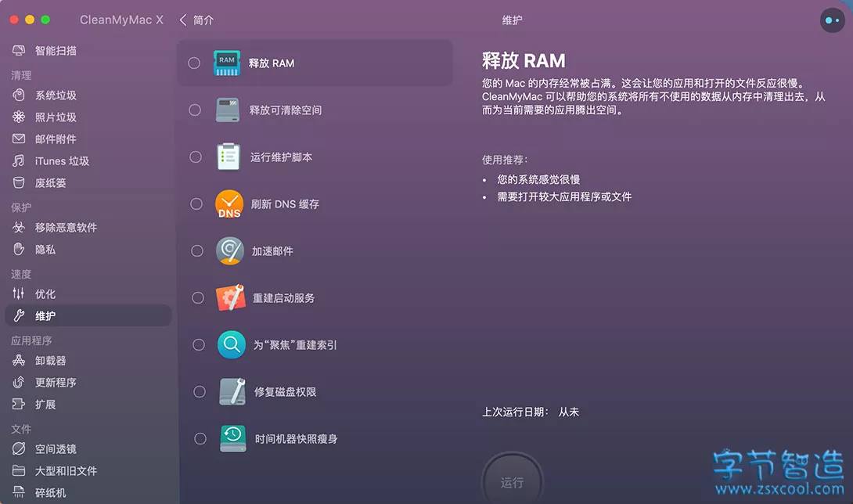Go back with the chevron beside 简介
The image size is (853, 504).
[x=183, y=20]
